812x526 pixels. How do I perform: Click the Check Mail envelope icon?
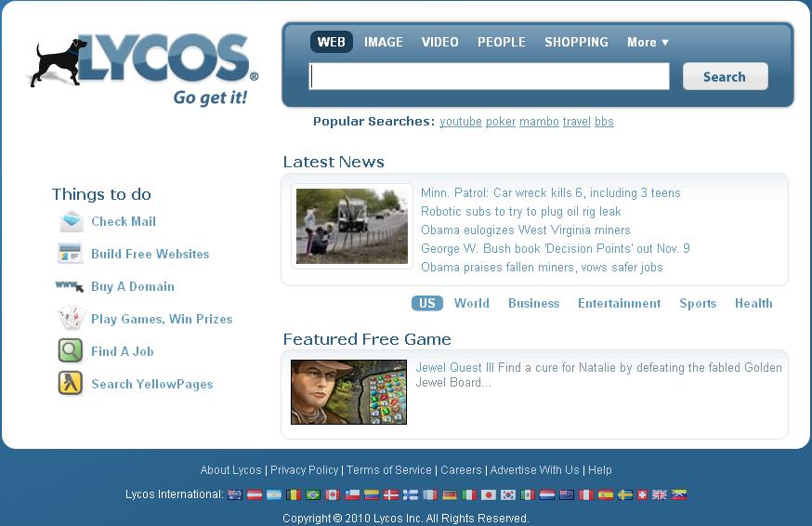(72, 221)
